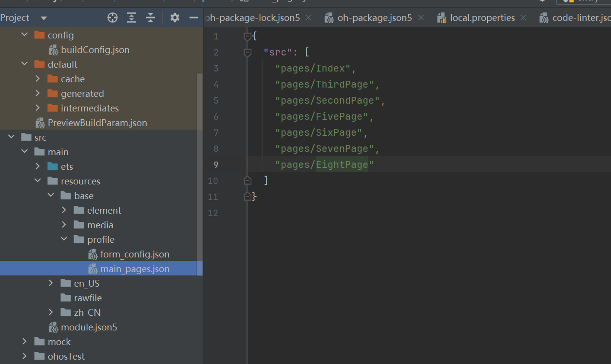Collapse the src folder
611x364 pixels.
(x=11, y=137)
